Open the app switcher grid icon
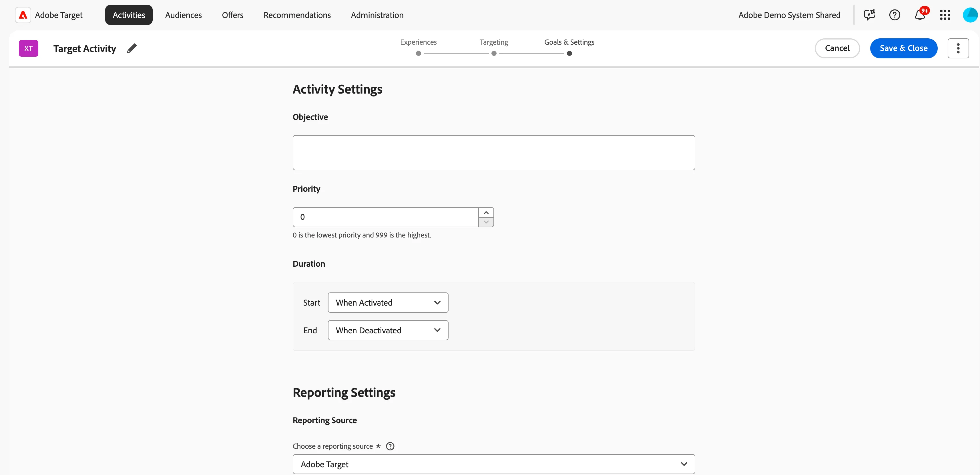980x475 pixels. pyautogui.click(x=945, y=15)
